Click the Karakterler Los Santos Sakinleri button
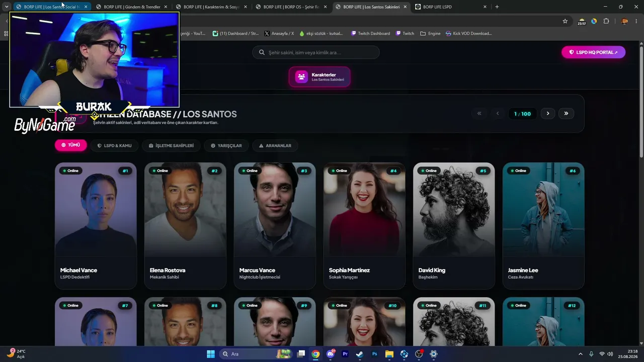This screenshot has width=644, height=362. click(x=319, y=77)
